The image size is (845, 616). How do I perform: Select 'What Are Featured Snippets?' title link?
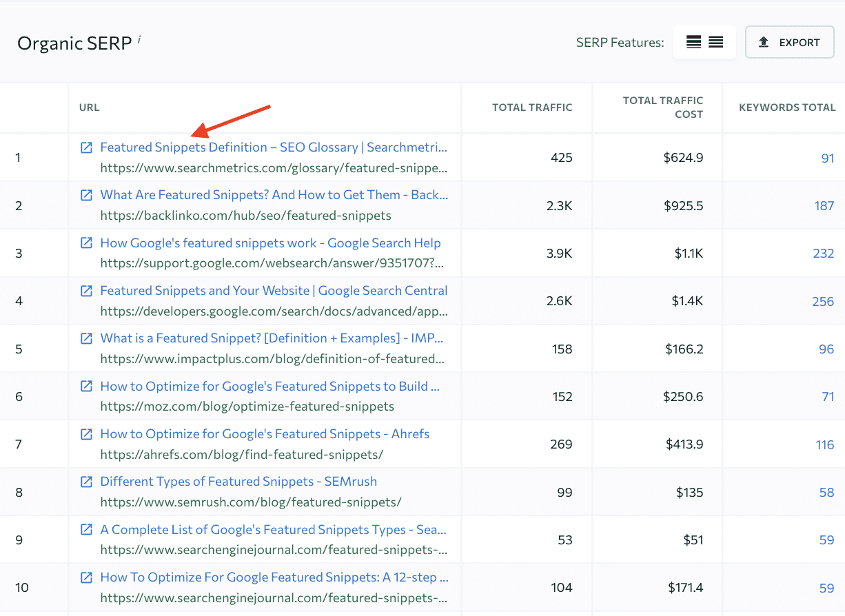point(273,195)
